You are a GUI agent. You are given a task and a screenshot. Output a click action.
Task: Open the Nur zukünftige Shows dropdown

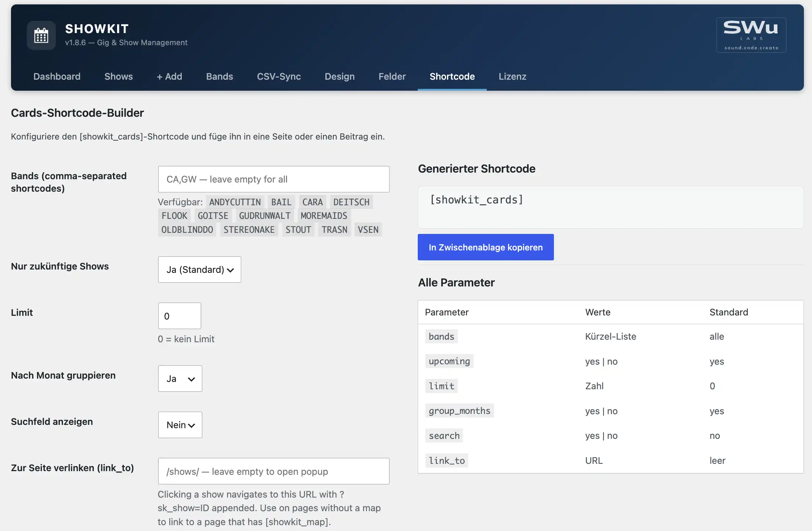[199, 270]
